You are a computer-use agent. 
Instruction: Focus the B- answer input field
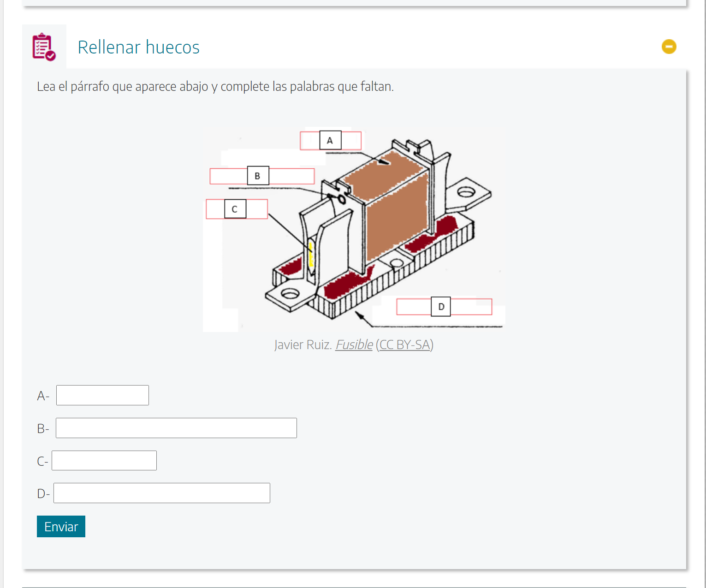pos(176,428)
